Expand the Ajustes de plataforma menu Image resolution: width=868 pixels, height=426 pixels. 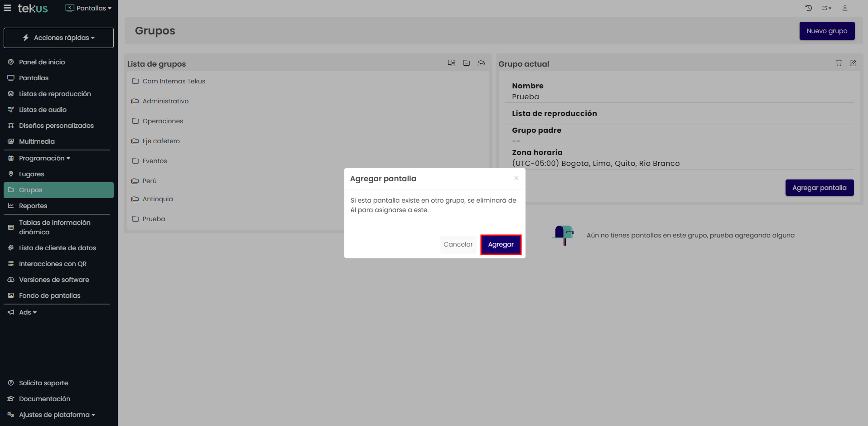57,415
